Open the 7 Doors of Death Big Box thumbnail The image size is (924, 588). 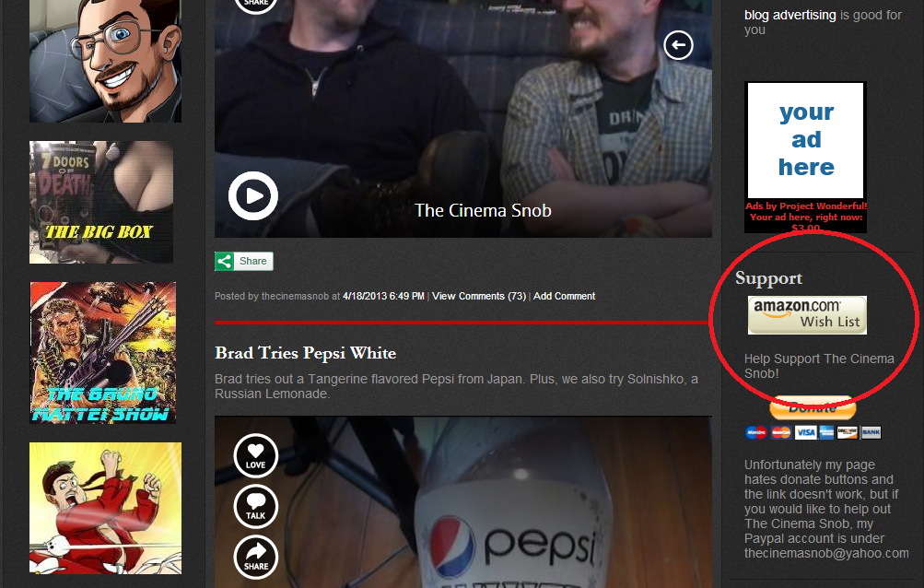click(101, 202)
